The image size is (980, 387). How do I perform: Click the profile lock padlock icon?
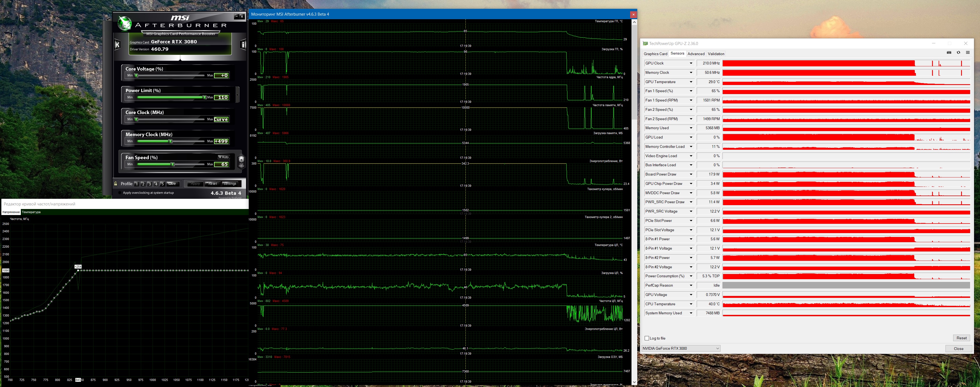[116, 183]
